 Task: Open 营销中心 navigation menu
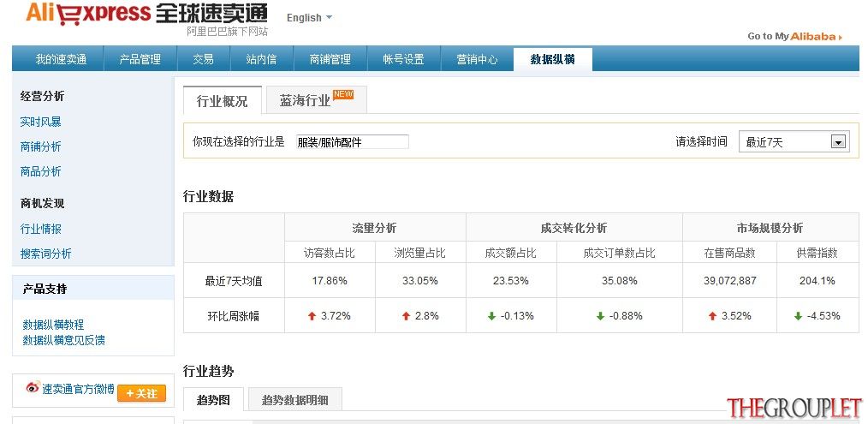tap(477, 59)
